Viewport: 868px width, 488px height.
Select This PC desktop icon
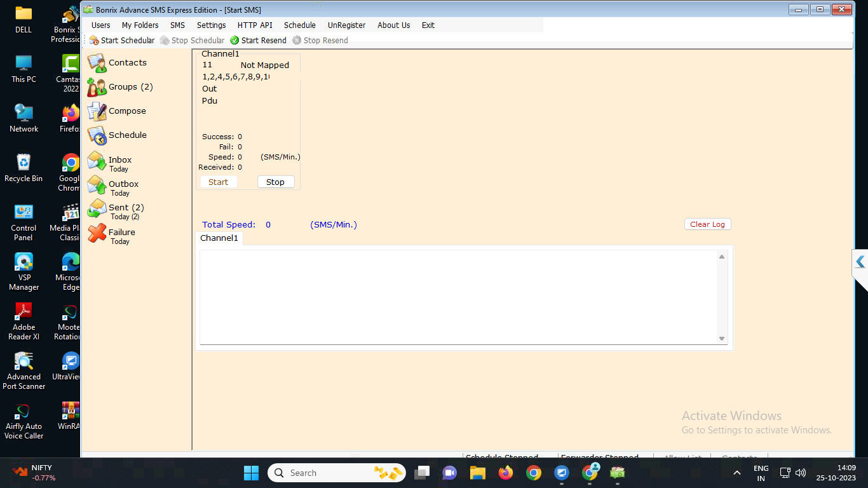[24, 69]
